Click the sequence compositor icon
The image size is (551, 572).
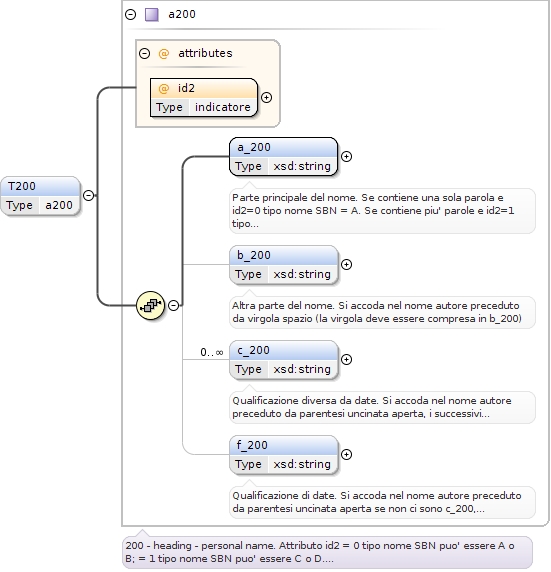pyautogui.click(x=150, y=305)
